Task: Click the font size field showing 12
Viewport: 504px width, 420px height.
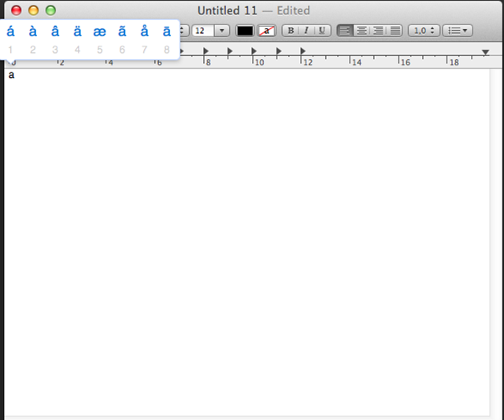Action: [203, 31]
